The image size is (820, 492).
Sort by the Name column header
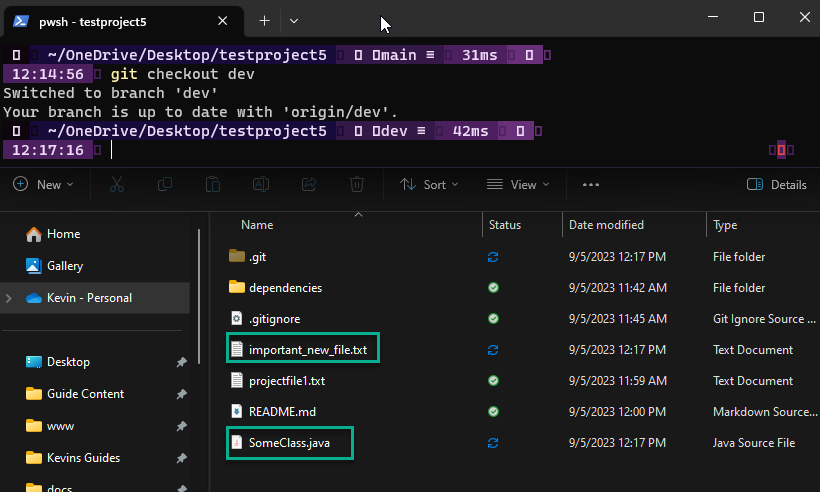point(257,225)
